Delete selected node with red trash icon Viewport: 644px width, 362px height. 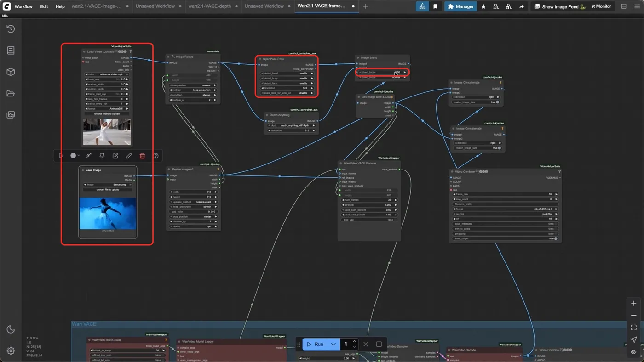tap(142, 156)
